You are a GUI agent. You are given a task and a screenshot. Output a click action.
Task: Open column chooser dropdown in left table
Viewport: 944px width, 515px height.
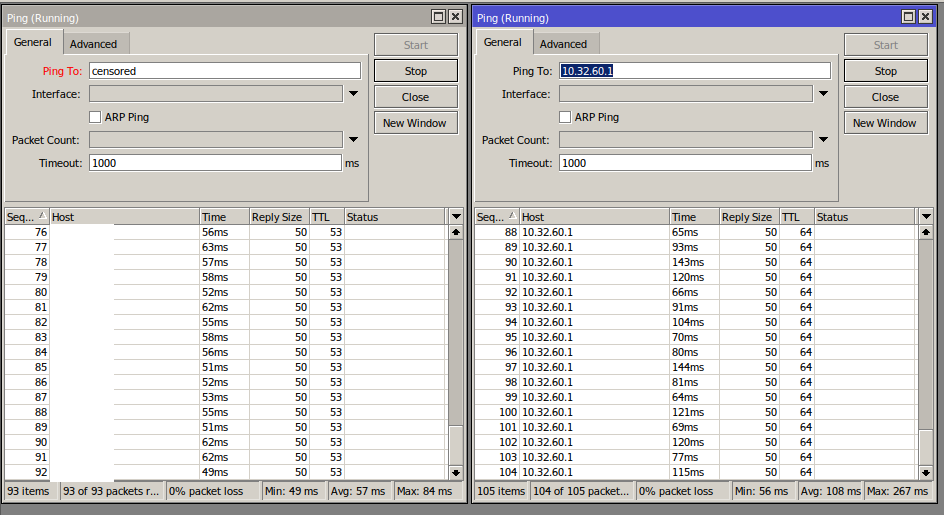point(456,217)
